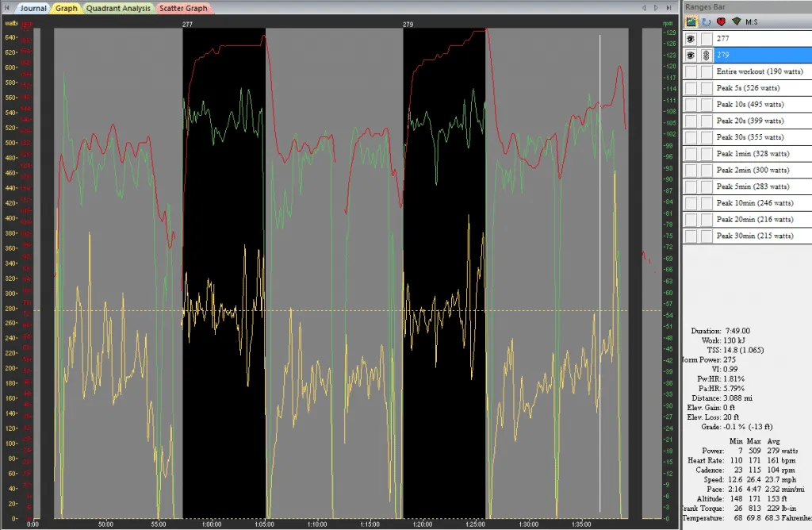Check the second box in Peak 5min row
Viewport: 812px width, 530px height.
[706, 186]
